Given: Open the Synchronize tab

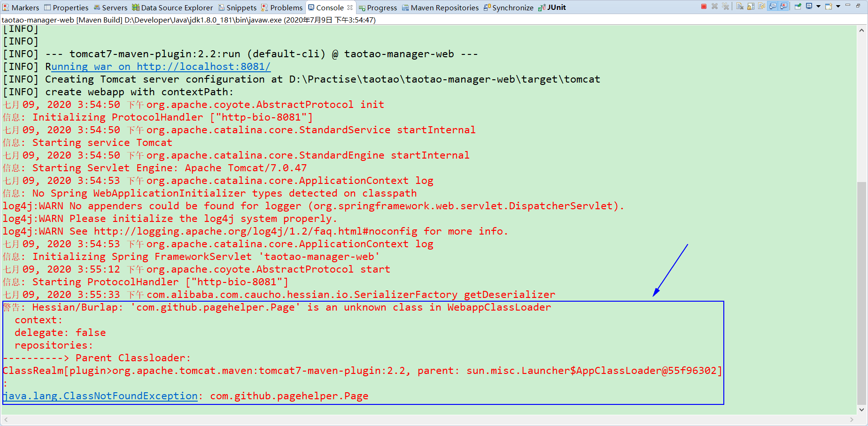Looking at the screenshot, I should coord(509,8).
